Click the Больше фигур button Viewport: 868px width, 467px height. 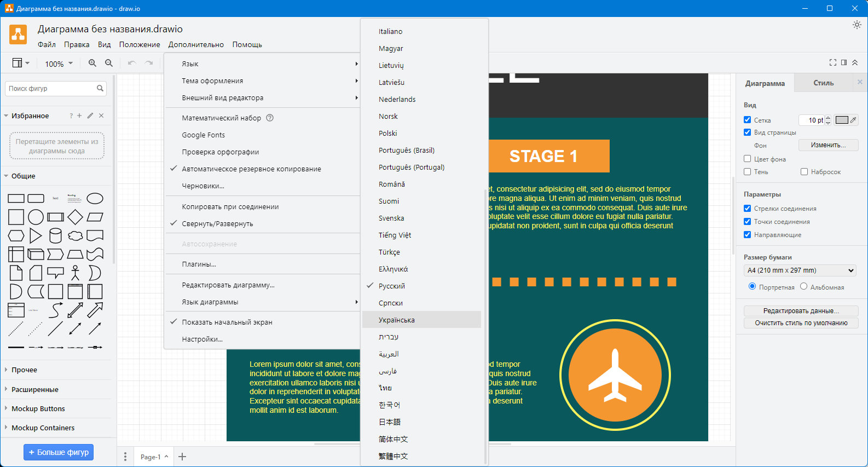59,452
